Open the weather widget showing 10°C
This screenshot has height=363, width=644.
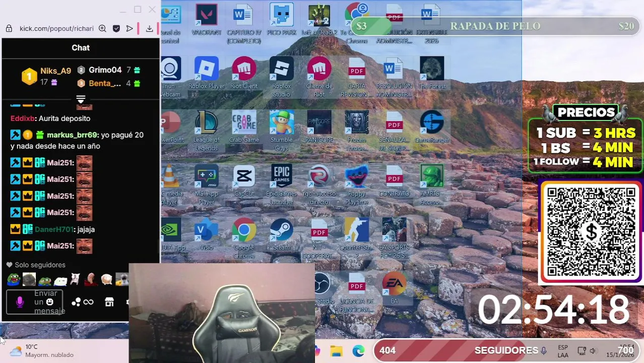click(42, 350)
